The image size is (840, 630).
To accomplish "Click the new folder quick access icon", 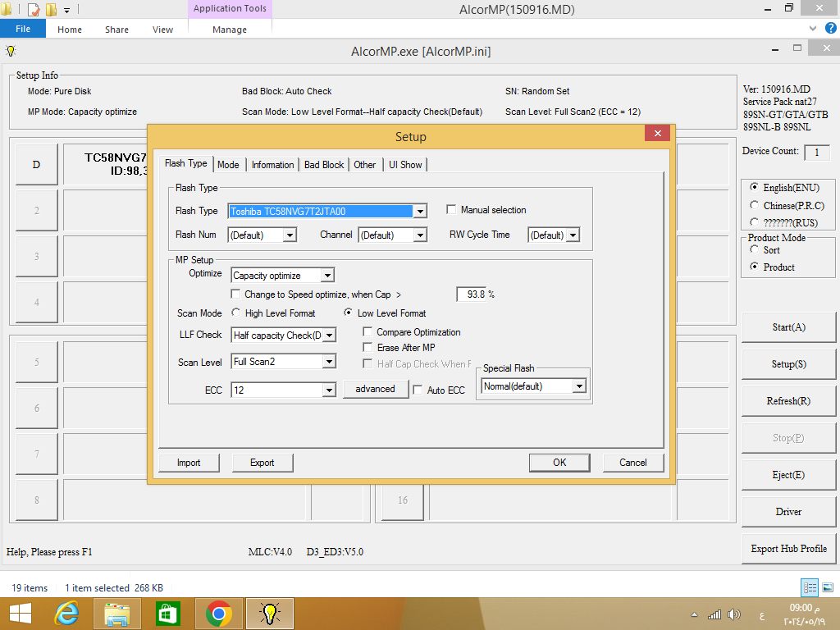I will pyautogui.click(x=51, y=9).
